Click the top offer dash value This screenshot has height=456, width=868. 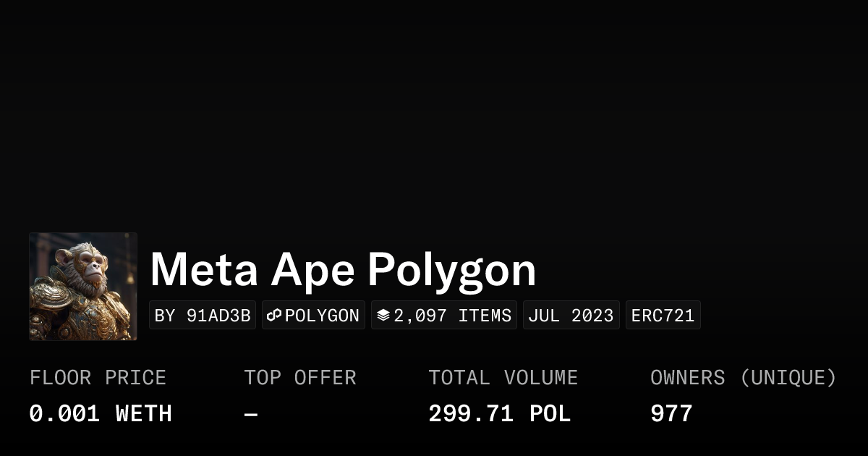point(251,414)
